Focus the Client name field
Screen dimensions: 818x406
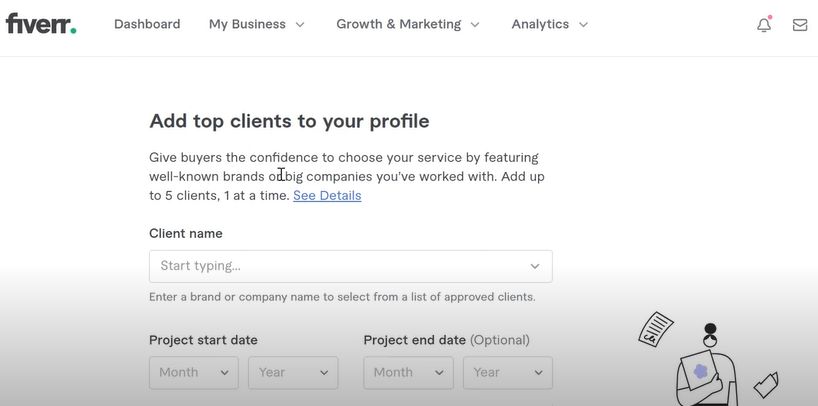[x=351, y=266]
